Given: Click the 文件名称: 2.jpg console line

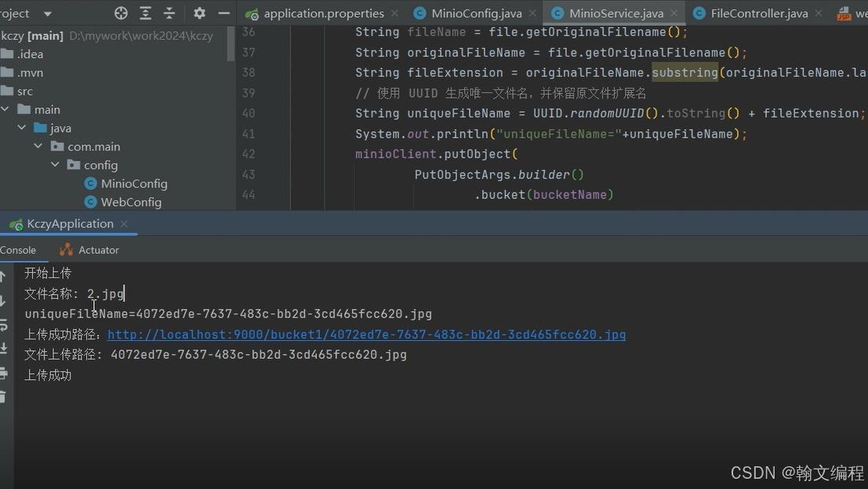Looking at the screenshot, I should [74, 294].
